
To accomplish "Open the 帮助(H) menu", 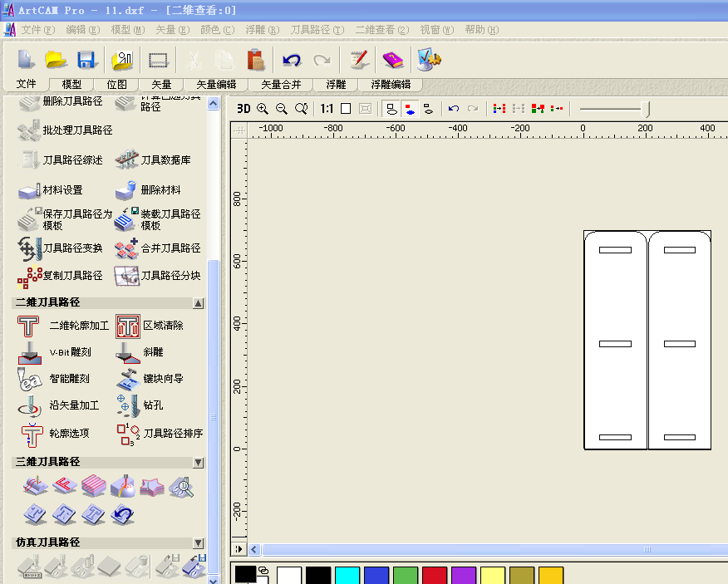I will pos(482,30).
